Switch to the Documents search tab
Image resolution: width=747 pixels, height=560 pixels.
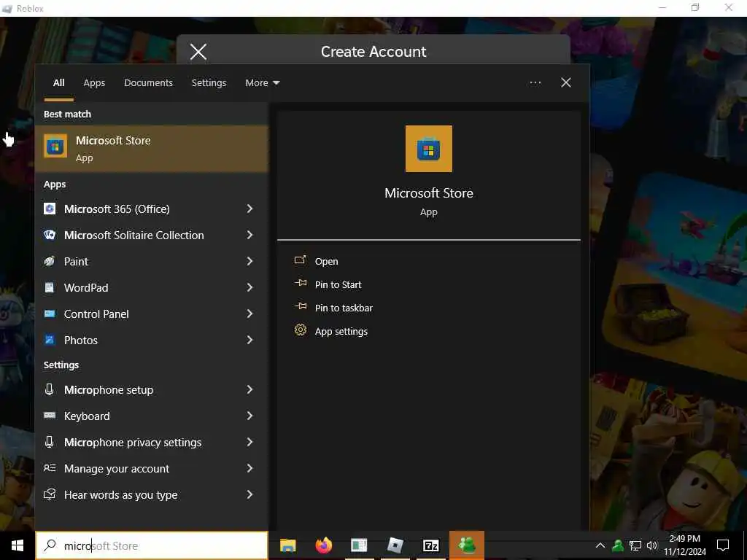click(148, 83)
